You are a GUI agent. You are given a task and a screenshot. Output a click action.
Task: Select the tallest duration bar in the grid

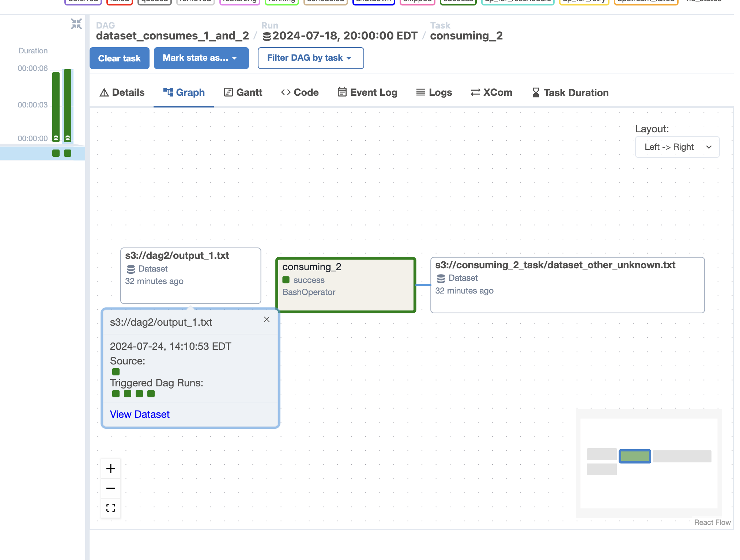tap(68, 105)
